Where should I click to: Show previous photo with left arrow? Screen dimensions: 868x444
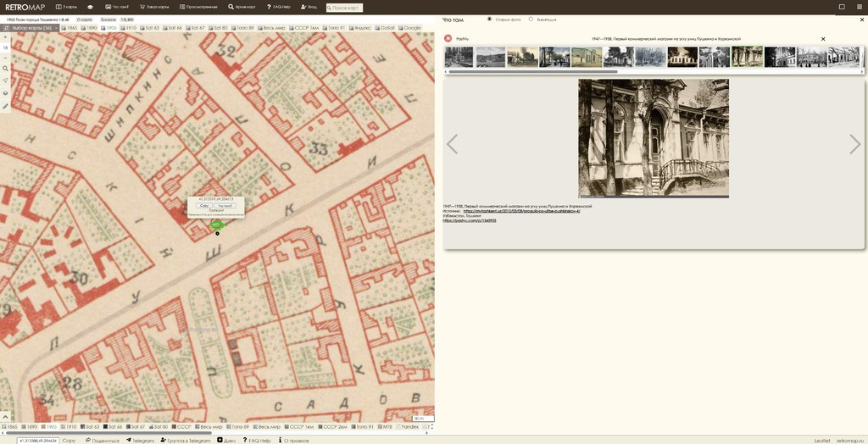click(452, 144)
